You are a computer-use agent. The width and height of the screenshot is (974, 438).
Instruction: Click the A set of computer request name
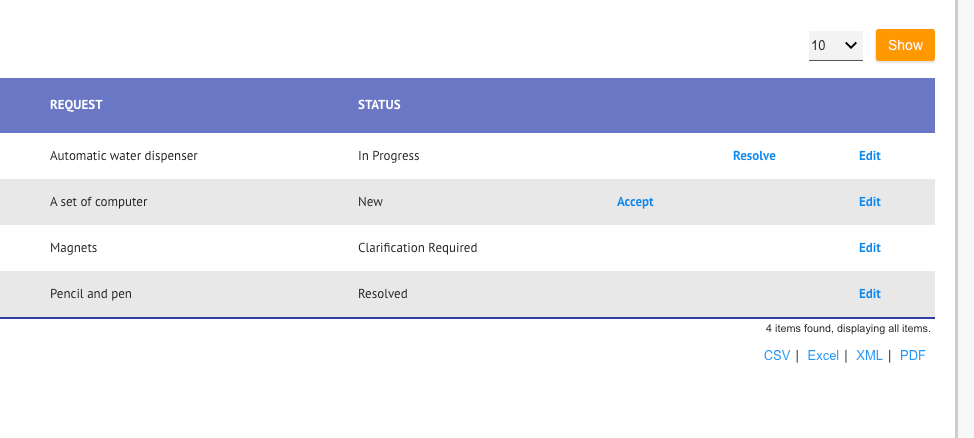(x=99, y=202)
